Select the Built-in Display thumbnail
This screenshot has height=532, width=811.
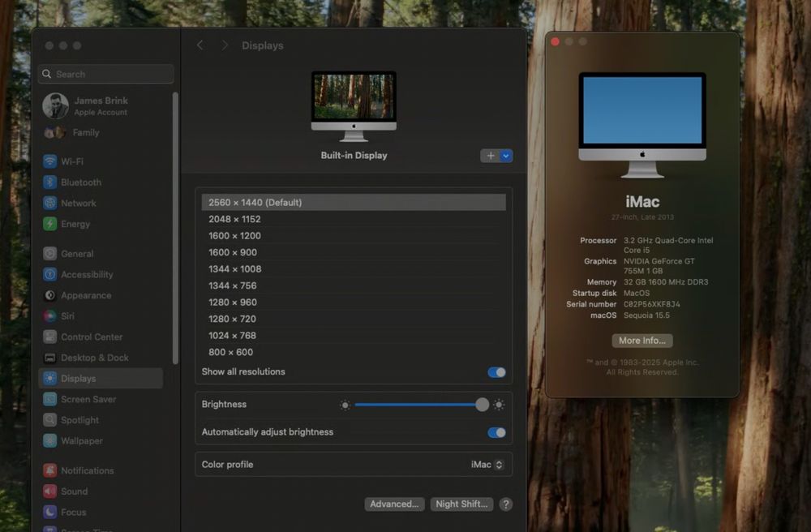coord(354,106)
